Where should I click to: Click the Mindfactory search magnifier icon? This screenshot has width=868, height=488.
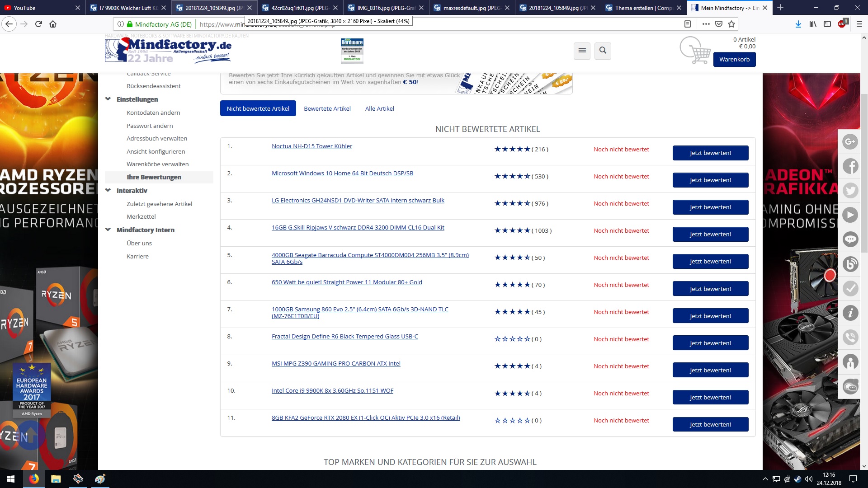(603, 51)
